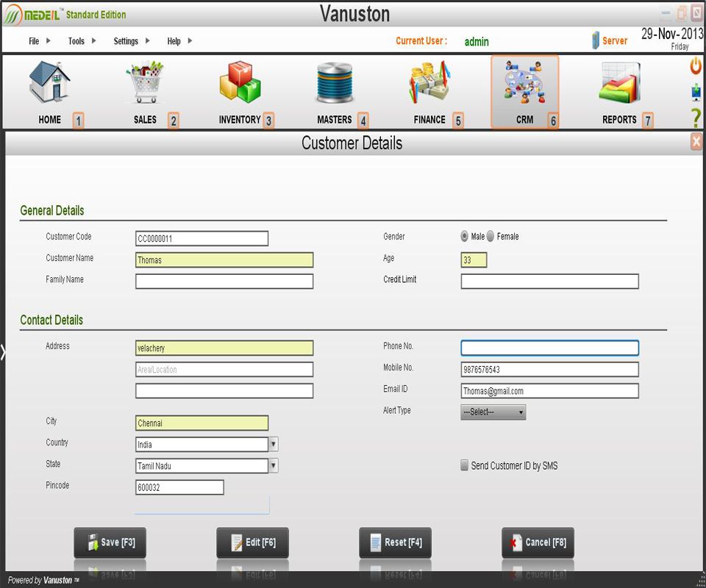Image resolution: width=706 pixels, height=588 pixels.
Task: Open the MASTERS database icon
Action: [x=335, y=82]
